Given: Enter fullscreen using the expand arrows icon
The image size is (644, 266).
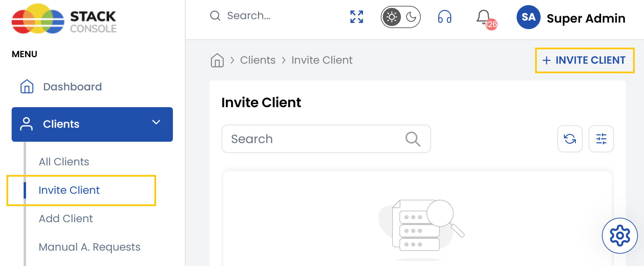Looking at the screenshot, I should pyautogui.click(x=356, y=17).
